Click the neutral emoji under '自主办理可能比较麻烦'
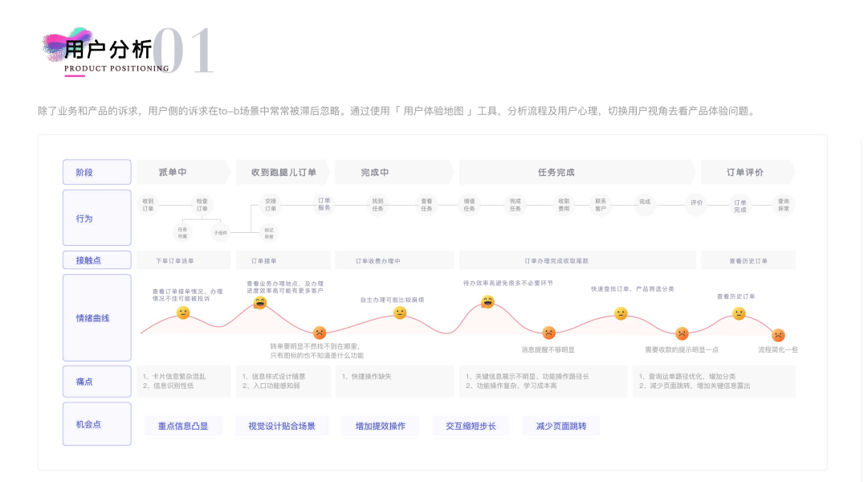 click(400, 313)
